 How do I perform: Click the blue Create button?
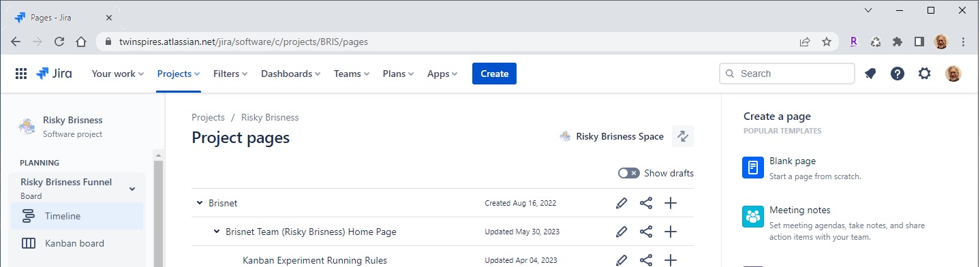pos(494,74)
